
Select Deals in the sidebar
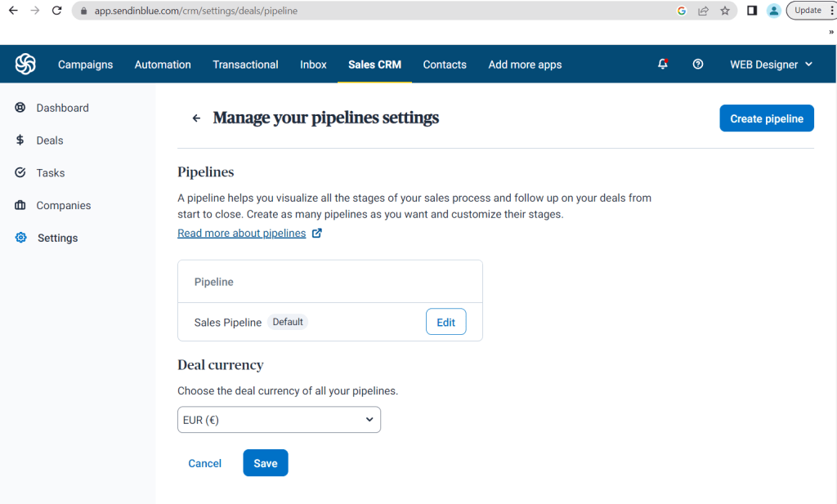coord(49,140)
